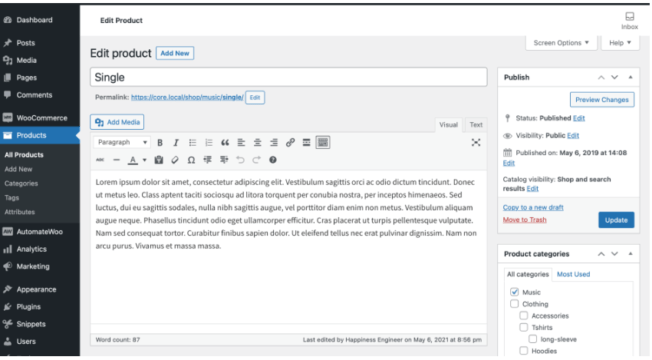The height and width of the screenshot is (360, 652).
Task: Toggle the editor toolbar (kitchen sink)
Action: click(x=323, y=143)
